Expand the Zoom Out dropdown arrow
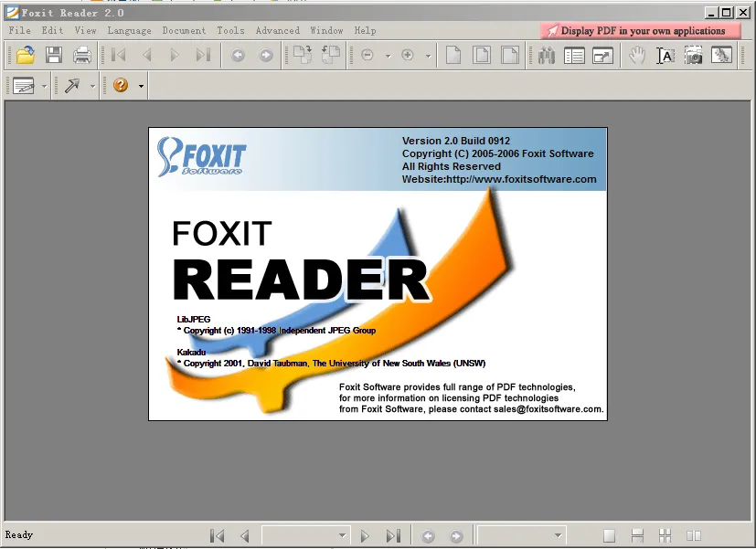Screen dimensions: 756x549 tap(389, 57)
